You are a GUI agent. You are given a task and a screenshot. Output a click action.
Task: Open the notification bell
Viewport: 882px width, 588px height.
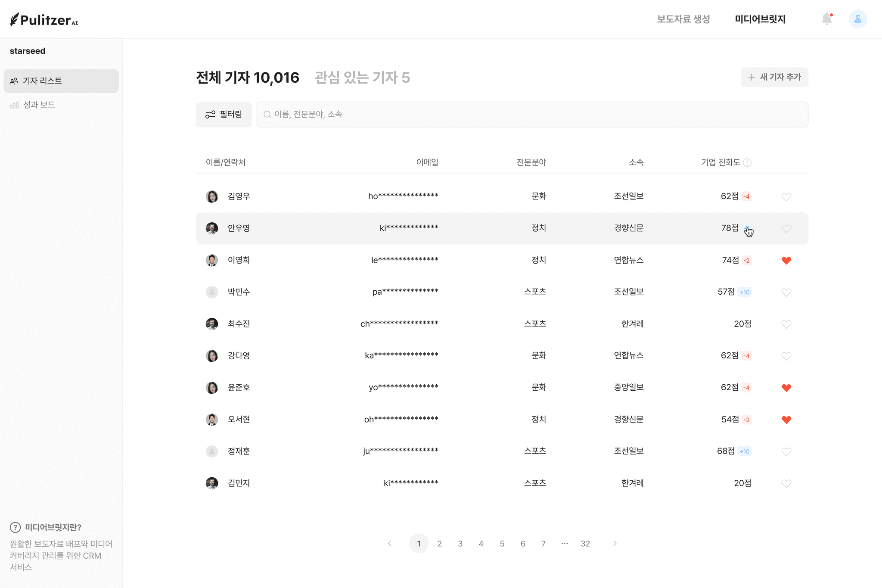click(x=826, y=19)
